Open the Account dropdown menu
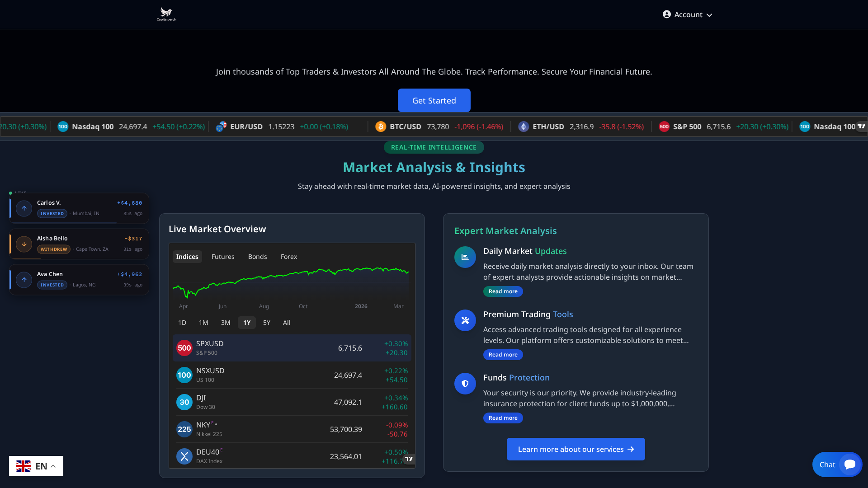This screenshot has height=488, width=868. point(687,14)
